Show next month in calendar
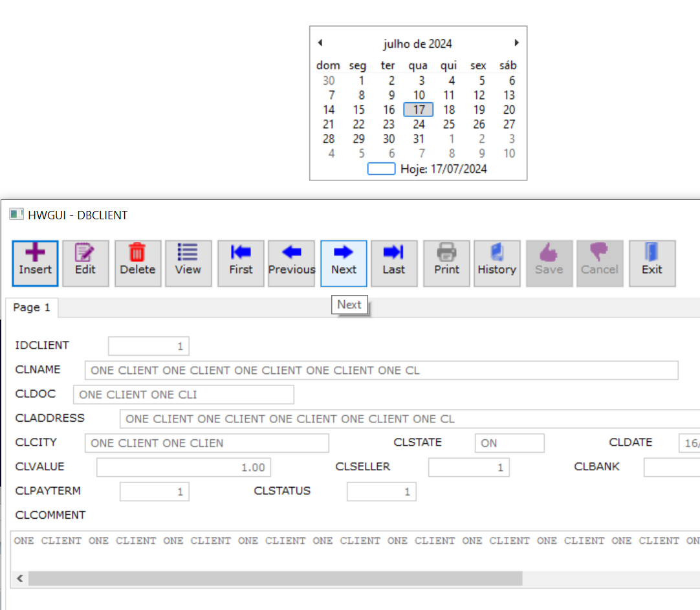The width and height of the screenshot is (700, 610). (516, 43)
